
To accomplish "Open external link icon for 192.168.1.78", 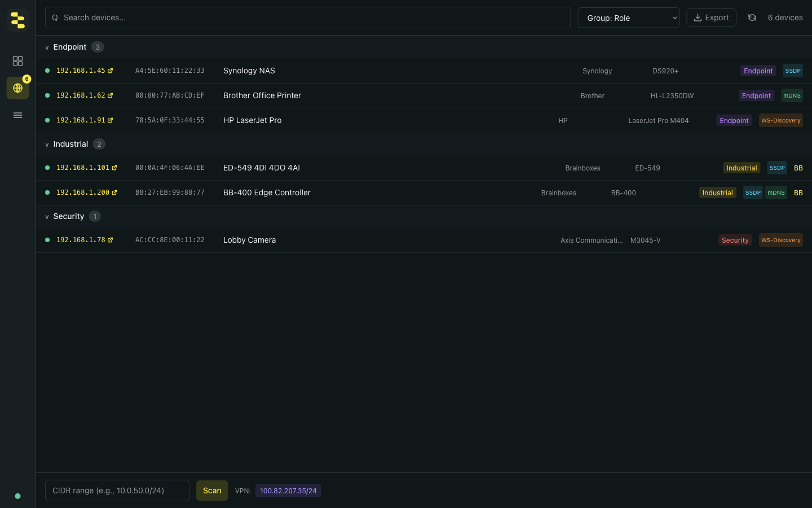I will (x=110, y=240).
